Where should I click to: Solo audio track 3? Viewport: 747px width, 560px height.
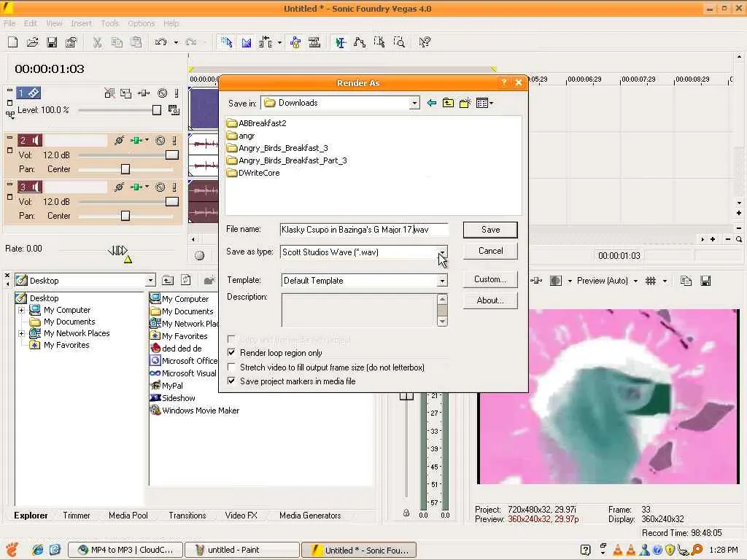174,187
